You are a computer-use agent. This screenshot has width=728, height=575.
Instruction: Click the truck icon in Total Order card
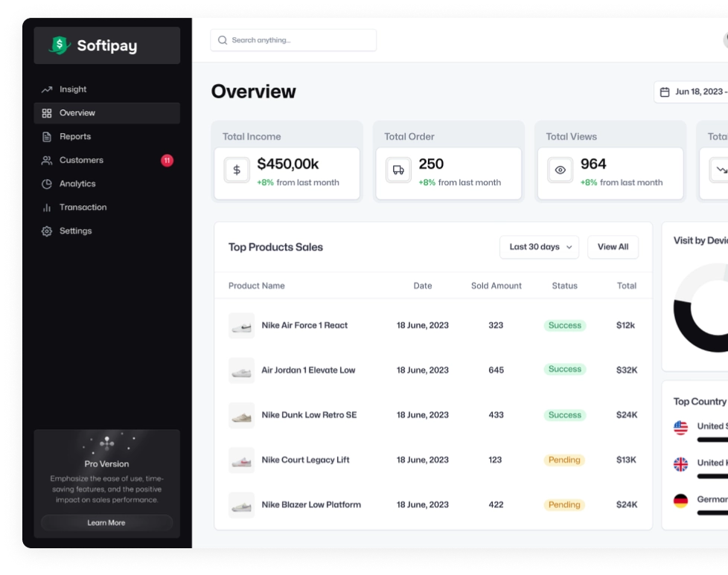[398, 170]
